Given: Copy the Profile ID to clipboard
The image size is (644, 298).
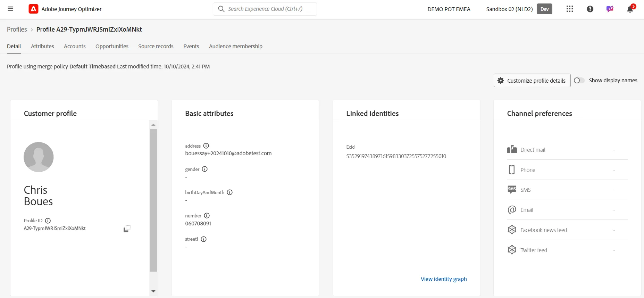Looking at the screenshot, I should pos(127,229).
